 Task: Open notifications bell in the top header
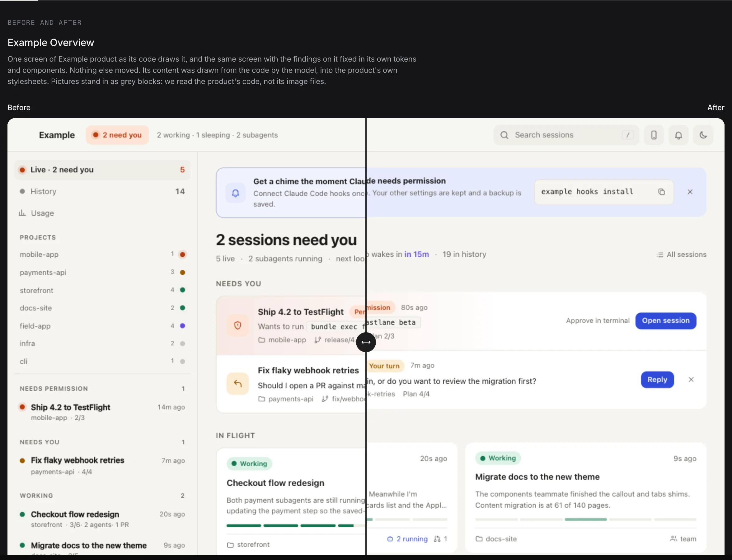pyautogui.click(x=678, y=135)
